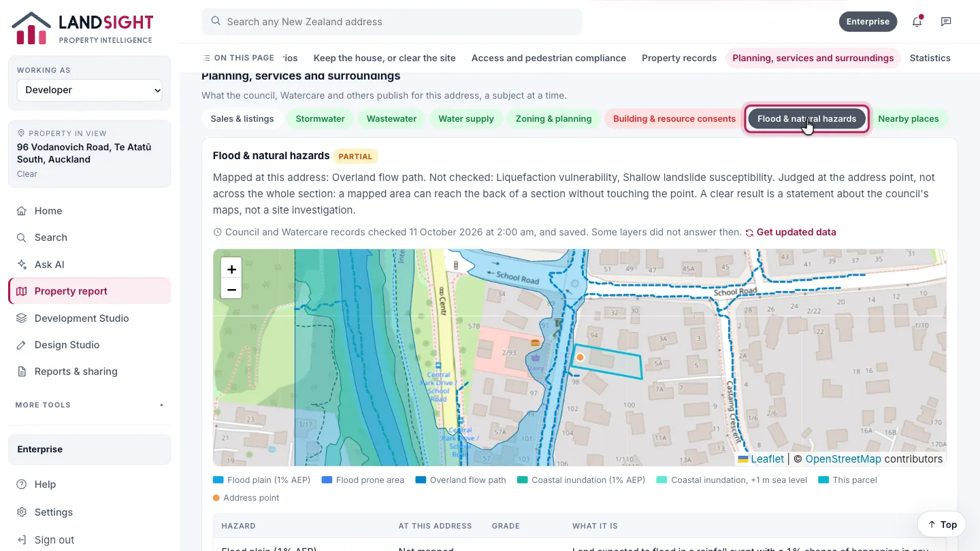Switch to the Water supply tab

click(x=466, y=118)
